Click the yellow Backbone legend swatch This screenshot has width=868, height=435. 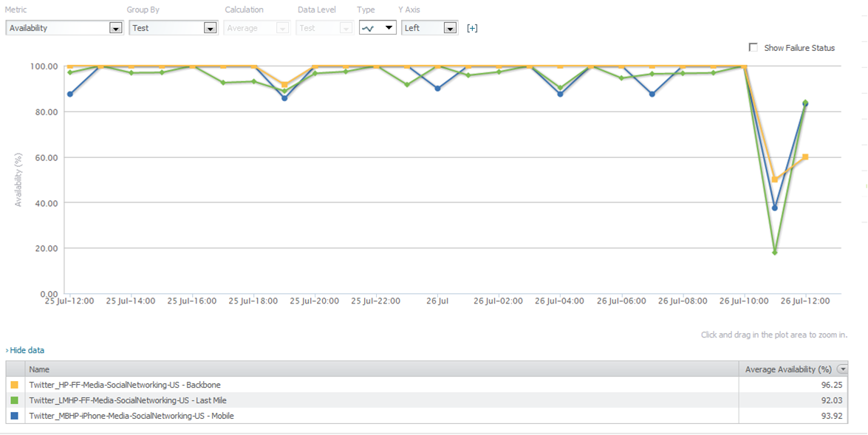pyautogui.click(x=15, y=385)
